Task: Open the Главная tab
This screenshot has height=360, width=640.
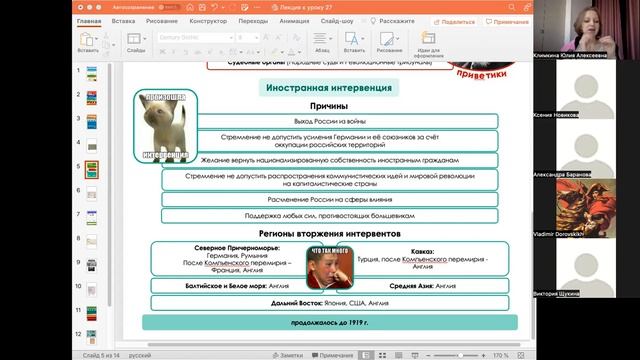Action: pyautogui.click(x=89, y=21)
